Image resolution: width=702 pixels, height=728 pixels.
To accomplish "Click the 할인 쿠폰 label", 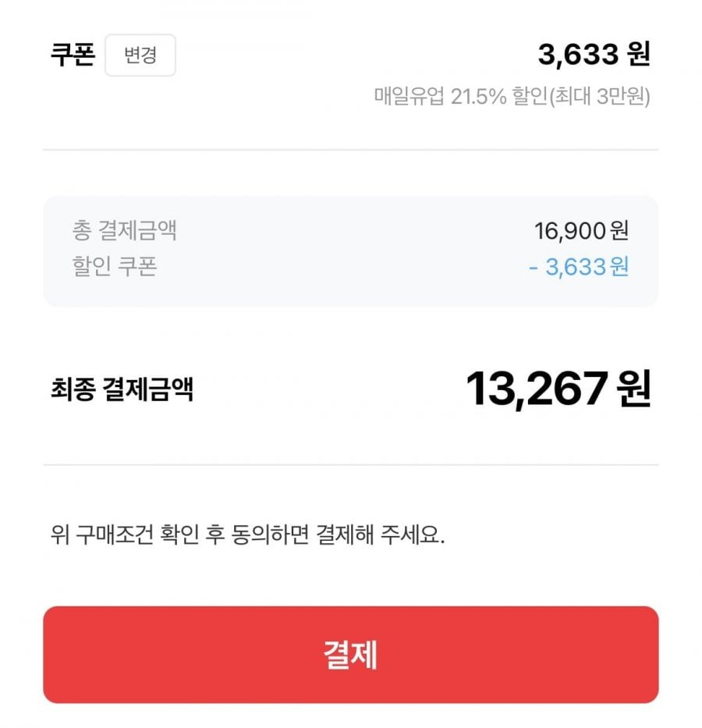I will pos(114,267).
